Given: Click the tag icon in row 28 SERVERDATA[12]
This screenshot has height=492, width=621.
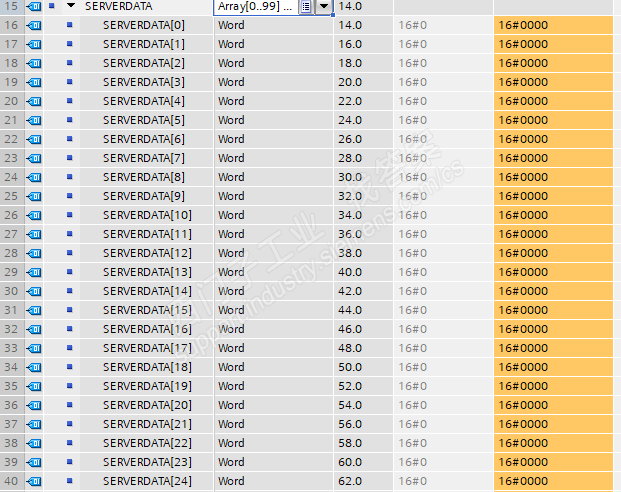Looking at the screenshot, I should click(34, 254).
